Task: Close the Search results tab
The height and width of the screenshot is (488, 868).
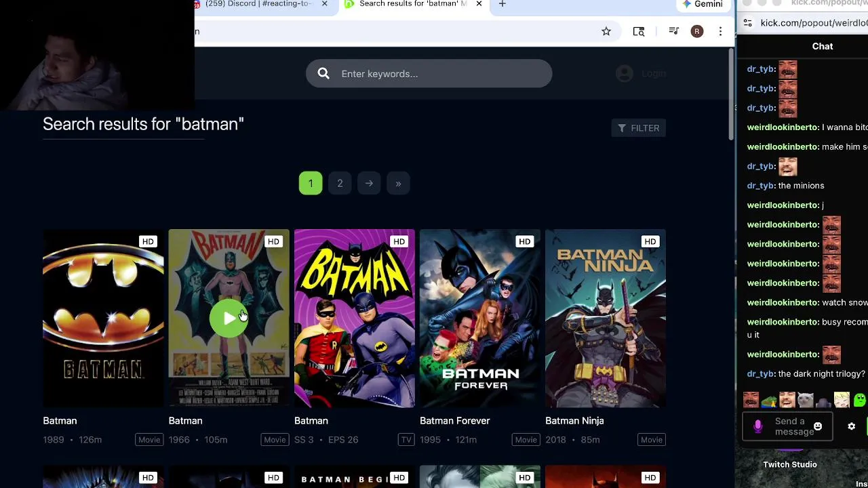Action: (479, 4)
